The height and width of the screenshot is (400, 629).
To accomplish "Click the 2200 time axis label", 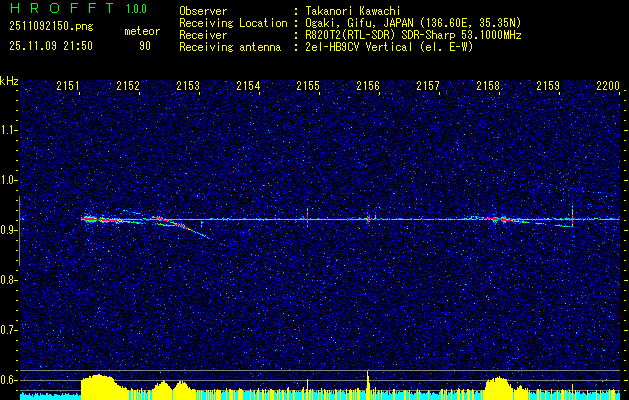I will (608, 85).
